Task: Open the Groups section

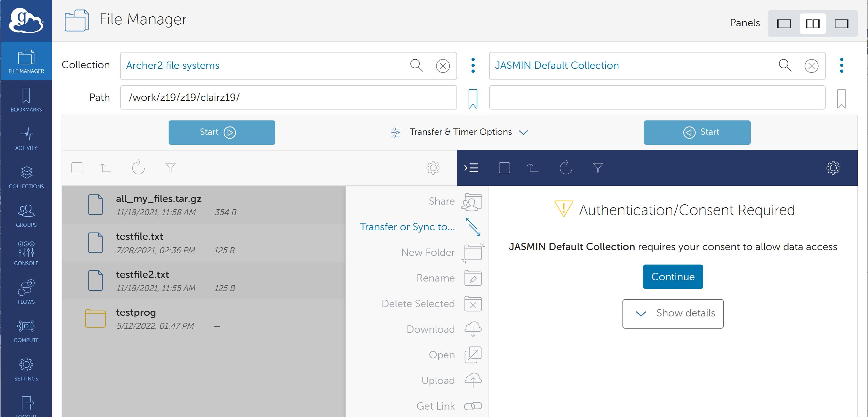Action: tap(26, 215)
